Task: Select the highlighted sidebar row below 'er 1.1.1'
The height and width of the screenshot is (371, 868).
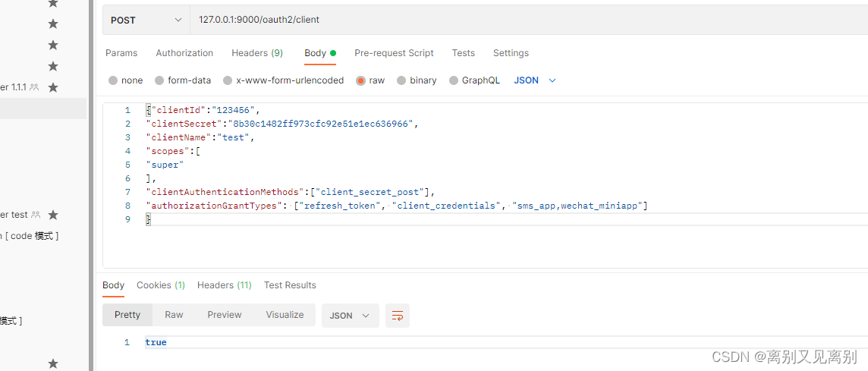Action: coord(43,108)
